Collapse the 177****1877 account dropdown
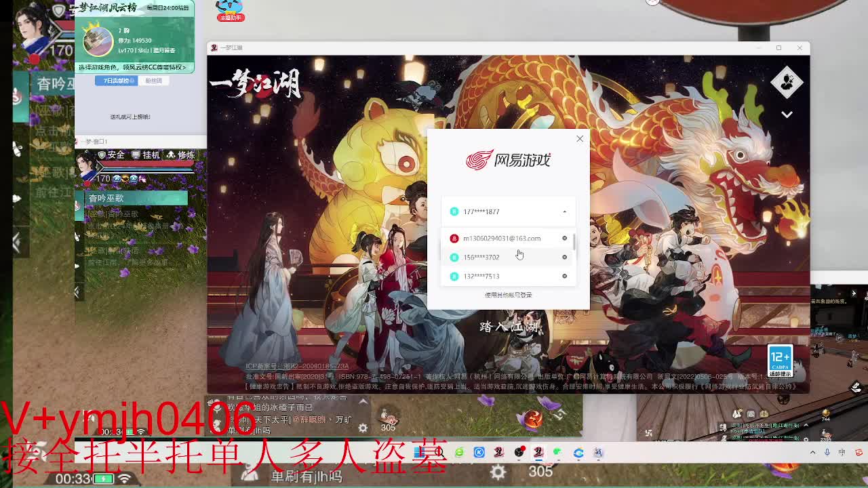 tap(564, 211)
